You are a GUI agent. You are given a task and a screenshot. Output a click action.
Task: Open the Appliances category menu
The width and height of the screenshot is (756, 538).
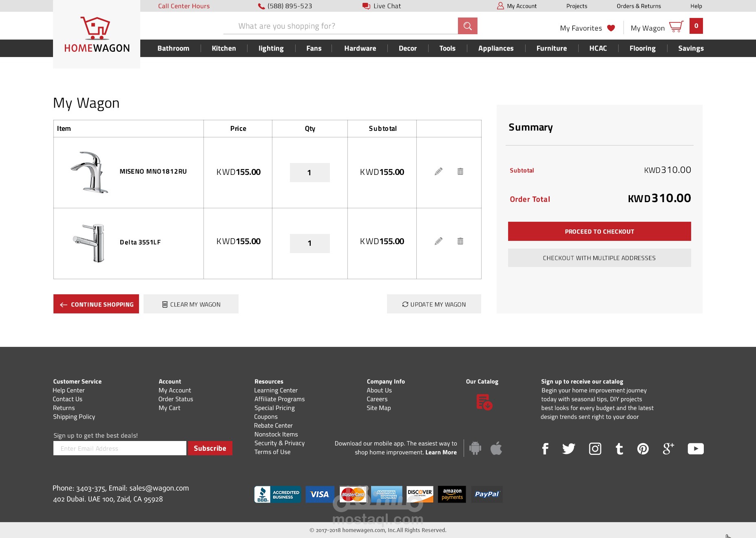(x=496, y=49)
